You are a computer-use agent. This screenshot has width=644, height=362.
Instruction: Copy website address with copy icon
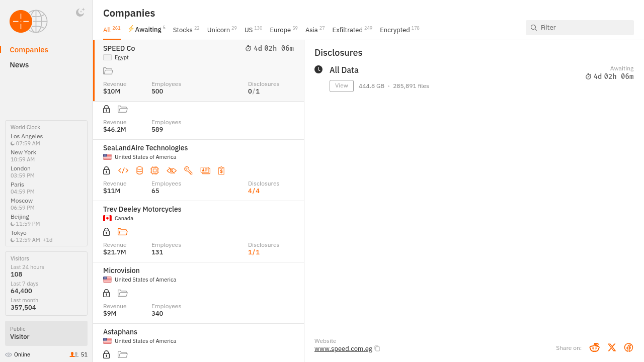pos(377,349)
